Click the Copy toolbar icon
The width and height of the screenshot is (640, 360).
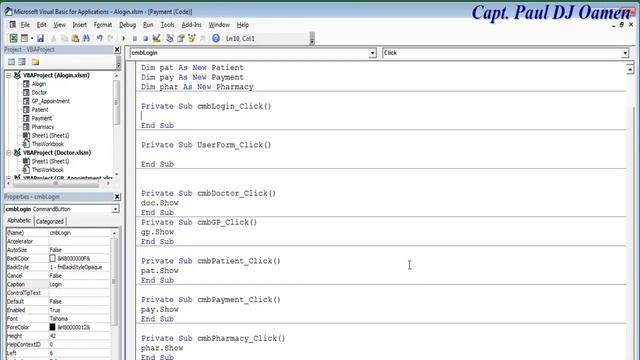tap(64, 38)
